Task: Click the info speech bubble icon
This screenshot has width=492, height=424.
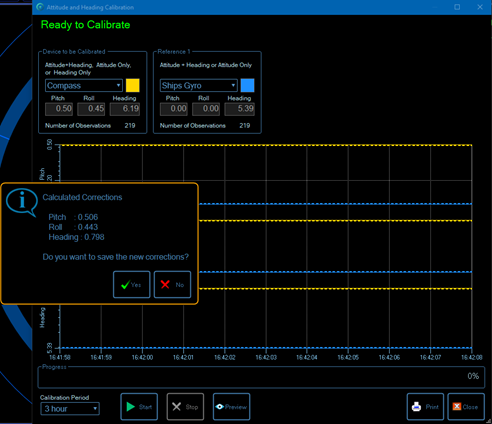Action: click(22, 202)
